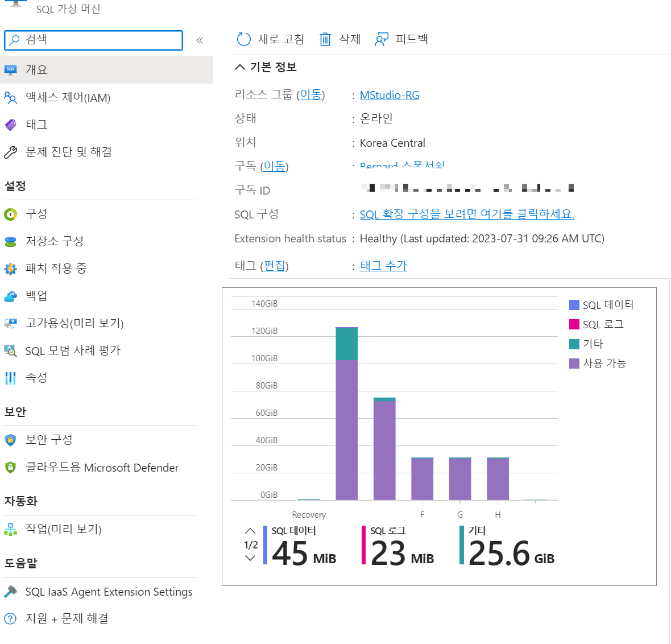Click the 45 MiB SQL 데이터 metric
Viewport: 671px width, 644px height.
[x=300, y=545]
